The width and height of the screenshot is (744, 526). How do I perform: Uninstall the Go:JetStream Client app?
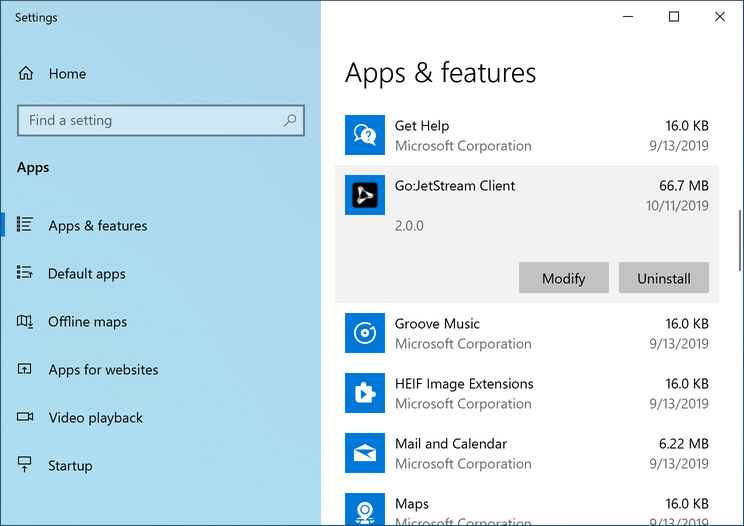664,278
